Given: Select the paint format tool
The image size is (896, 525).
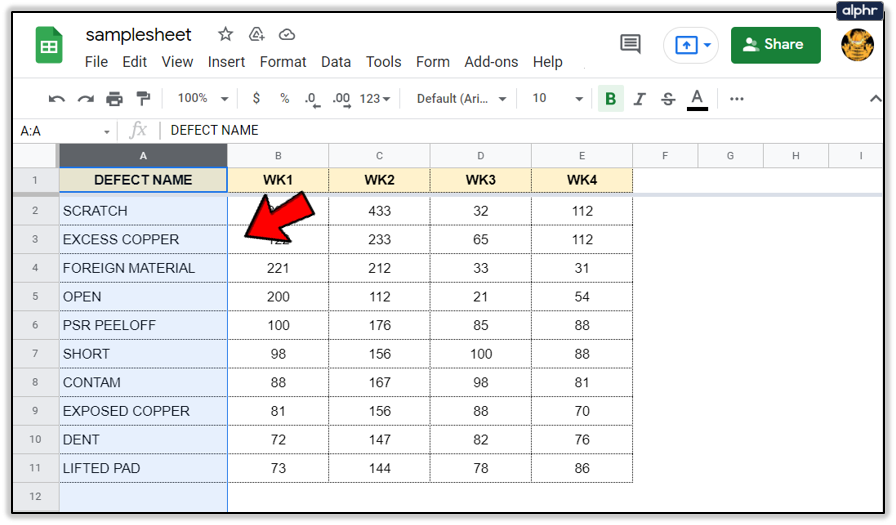Looking at the screenshot, I should [142, 99].
